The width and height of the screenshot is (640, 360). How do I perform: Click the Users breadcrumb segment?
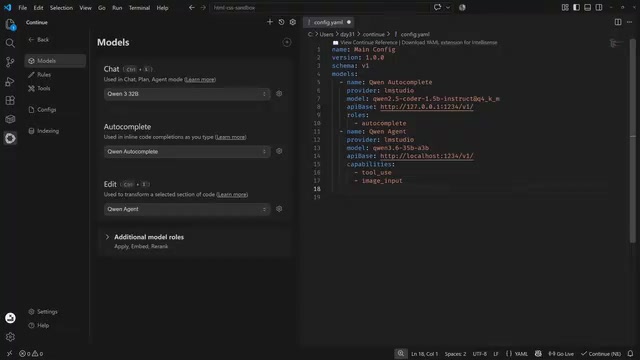pyautogui.click(x=326, y=34)
